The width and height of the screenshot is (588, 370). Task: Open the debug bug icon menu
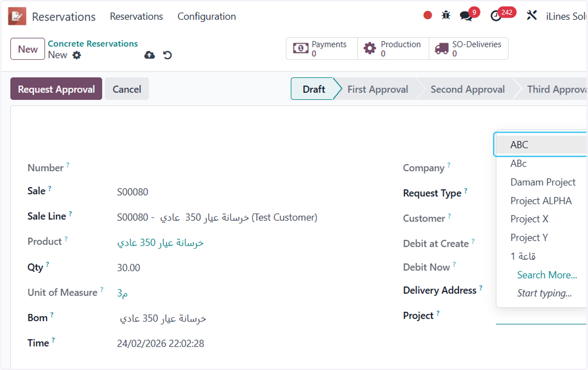(446, 16)
